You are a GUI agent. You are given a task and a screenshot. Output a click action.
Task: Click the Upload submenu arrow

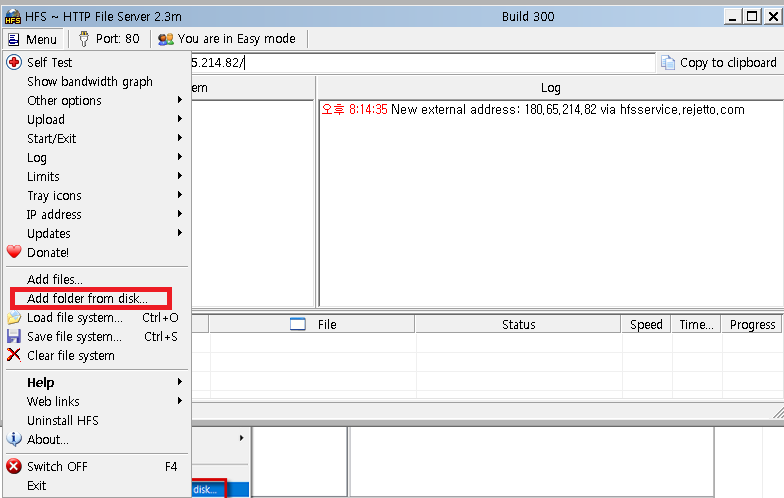tap(180, 119)
